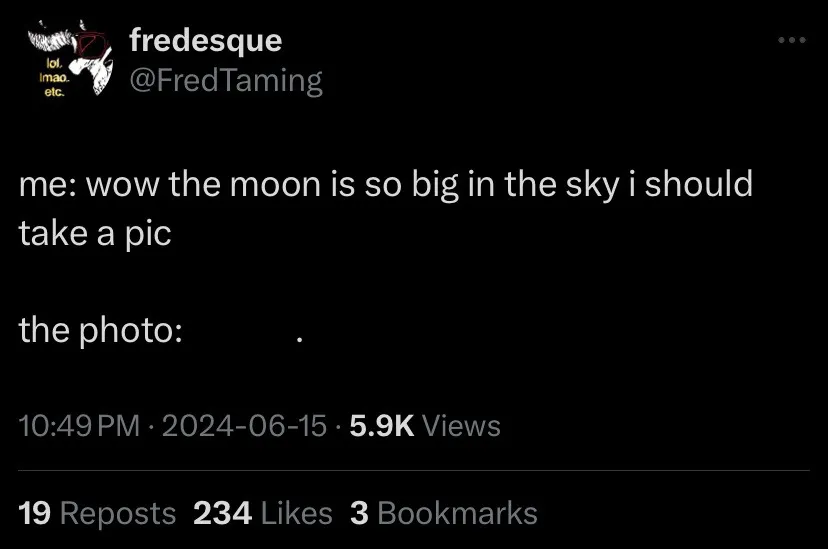828x549 pixels.
Task: Open the three-dot more options menu
Action: [x=791, y=42]
